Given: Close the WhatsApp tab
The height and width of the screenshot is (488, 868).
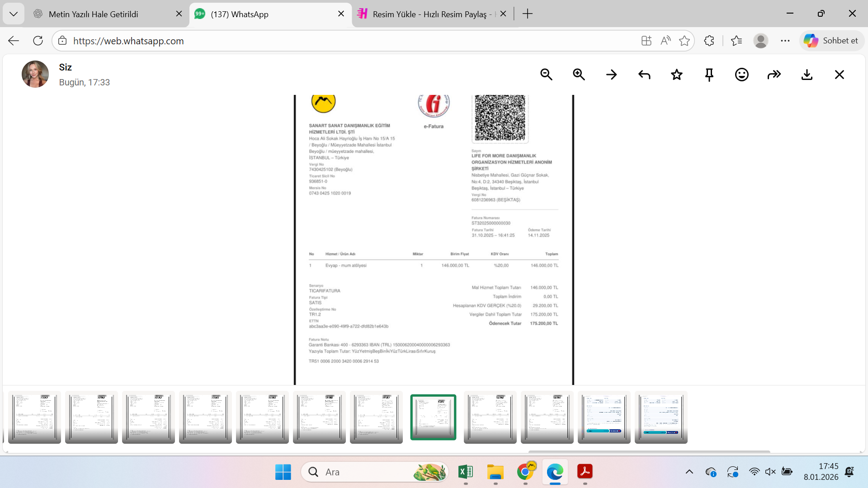Looking at the screenshot, I should click(x=341, y=14).
